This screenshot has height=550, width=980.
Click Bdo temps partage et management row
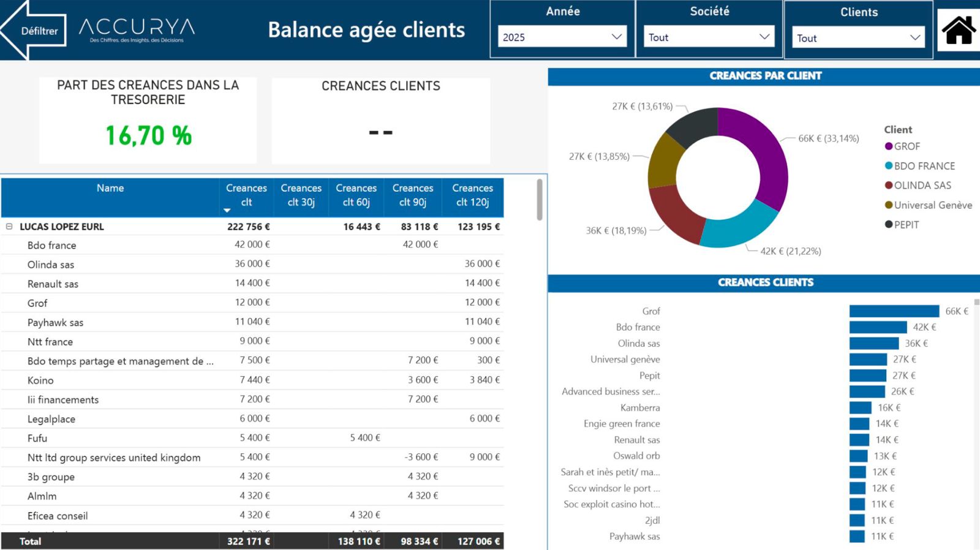(x=252, y=361)
